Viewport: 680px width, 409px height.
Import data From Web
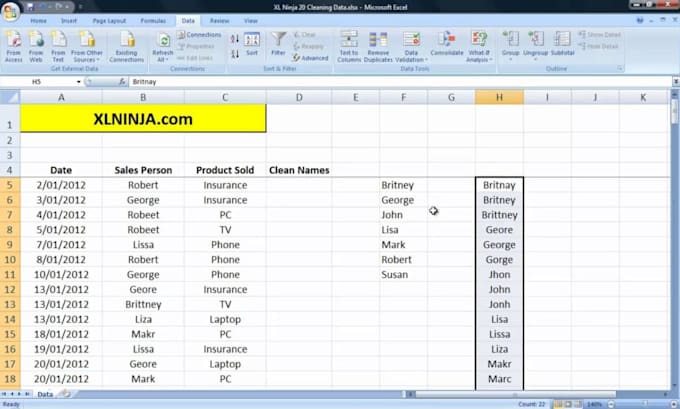click(36, 47)
